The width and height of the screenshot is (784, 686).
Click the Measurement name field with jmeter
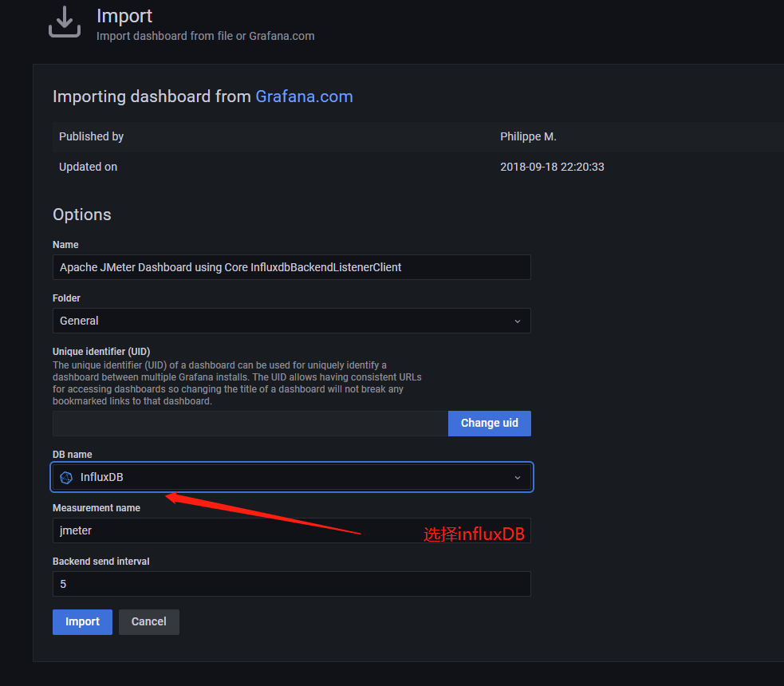291,530
